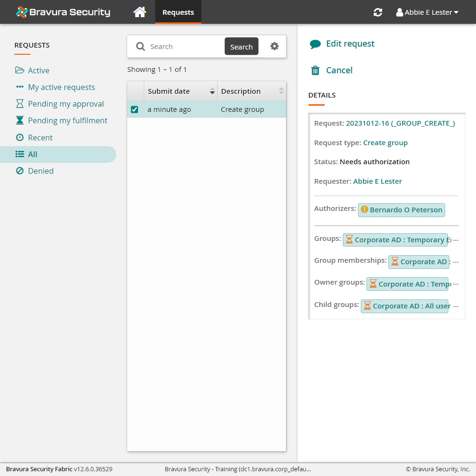Select the Recent clock icon in sidebar
Image resolution: width=476 pixels, height=476 pixels.
[x=19, y=137]
